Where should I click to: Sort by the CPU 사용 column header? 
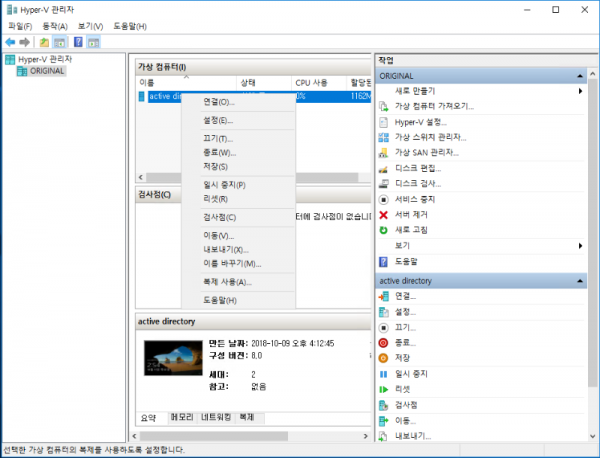[319, 83]
